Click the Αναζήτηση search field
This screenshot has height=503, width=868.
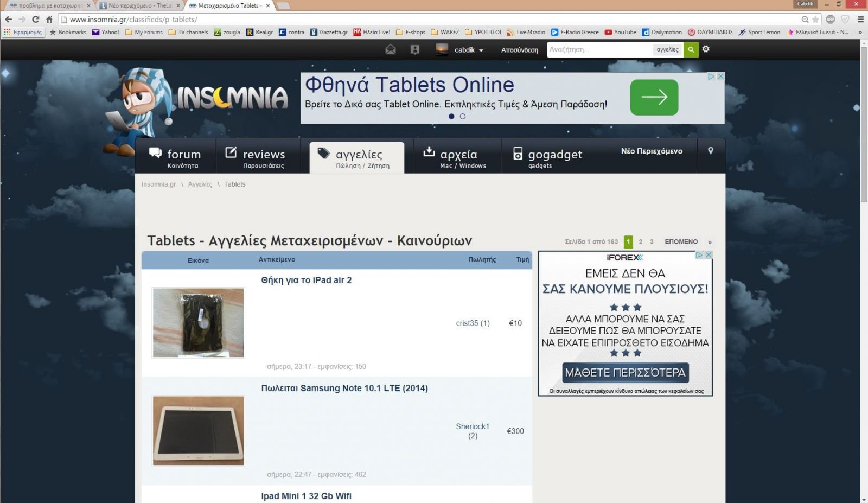click(x=600, y=49)
